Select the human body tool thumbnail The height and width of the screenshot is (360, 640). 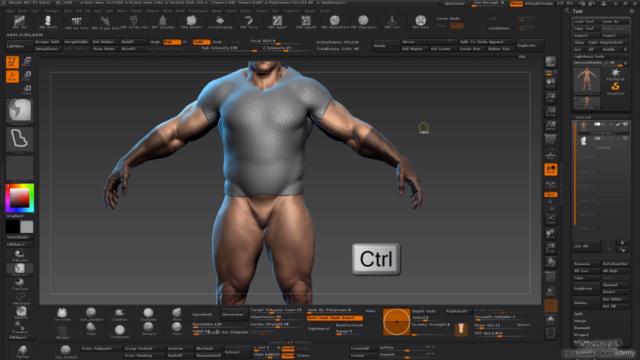(x=587, y=80)
